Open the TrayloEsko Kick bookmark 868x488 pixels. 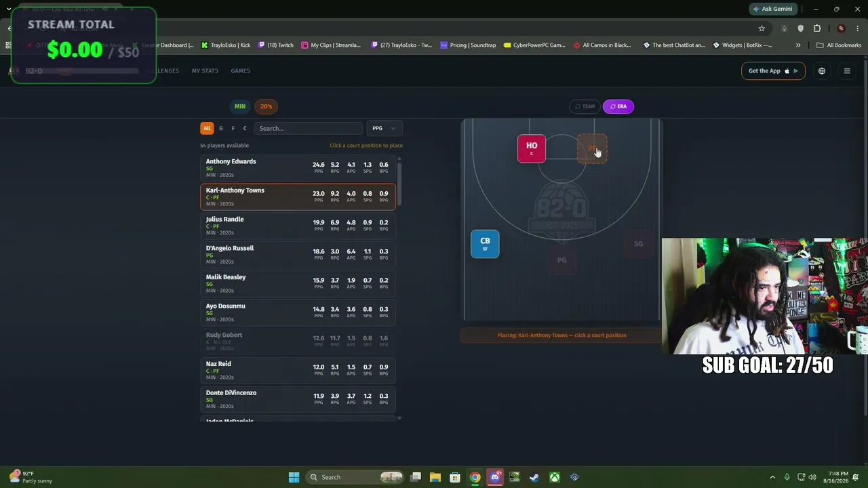226,45
